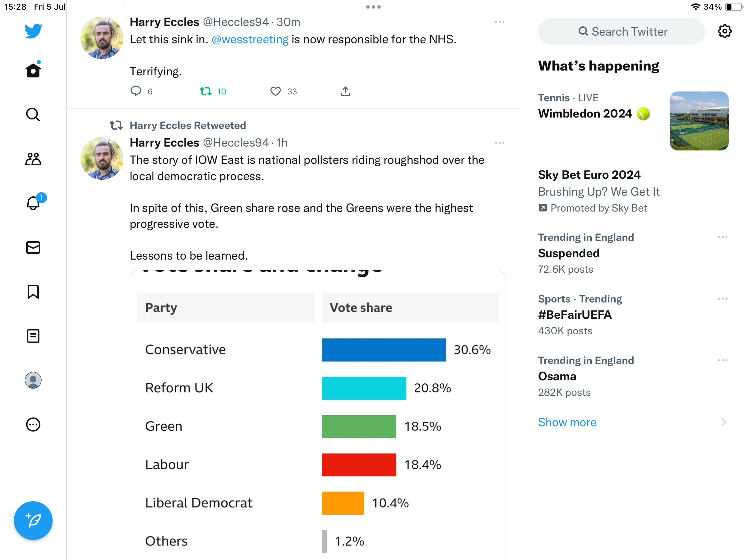
Task: Compose a new tweet
Action: tap(33, 521)
